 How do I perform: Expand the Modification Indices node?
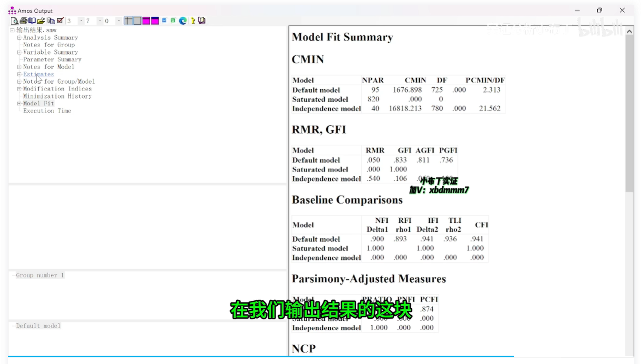point(19,89)
